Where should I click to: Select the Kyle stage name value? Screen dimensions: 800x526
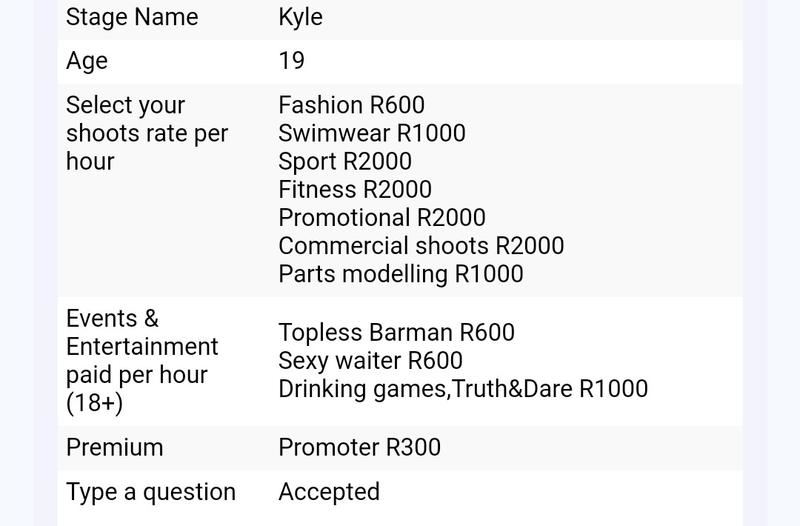[x=301, y=18]
